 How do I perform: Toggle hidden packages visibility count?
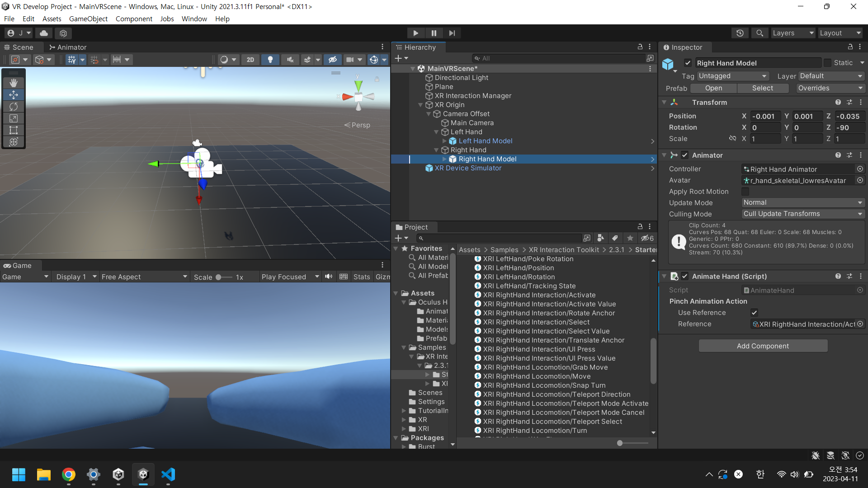[x=647, y=238]
